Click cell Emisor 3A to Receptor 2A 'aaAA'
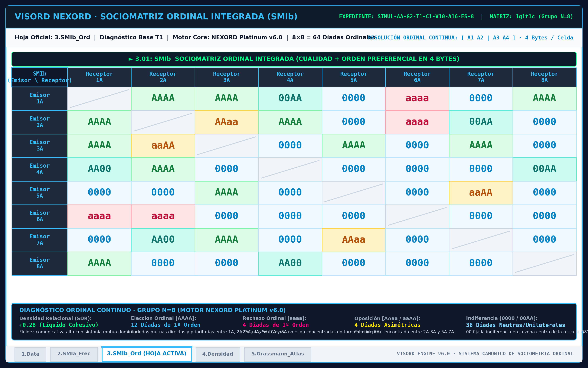 coord(163,146)
